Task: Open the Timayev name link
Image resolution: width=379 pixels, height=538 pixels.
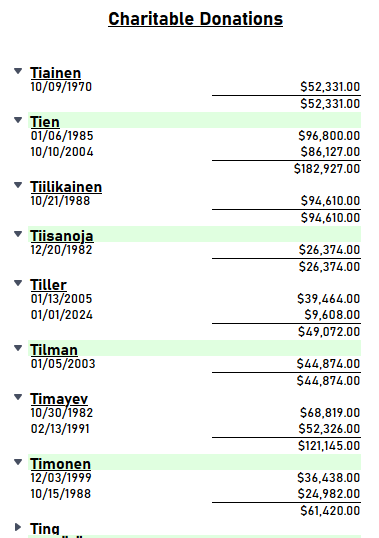Action: [59, 399]
